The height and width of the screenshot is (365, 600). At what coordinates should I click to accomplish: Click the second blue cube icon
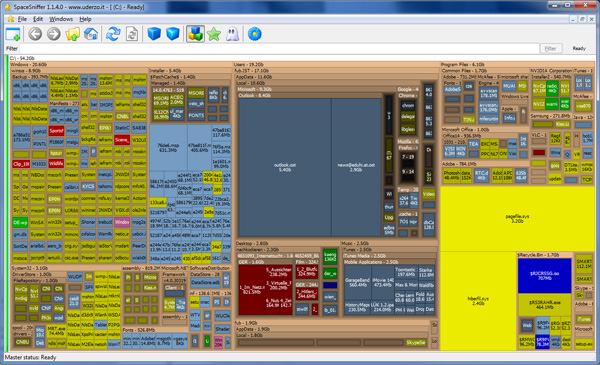(173, 34)
